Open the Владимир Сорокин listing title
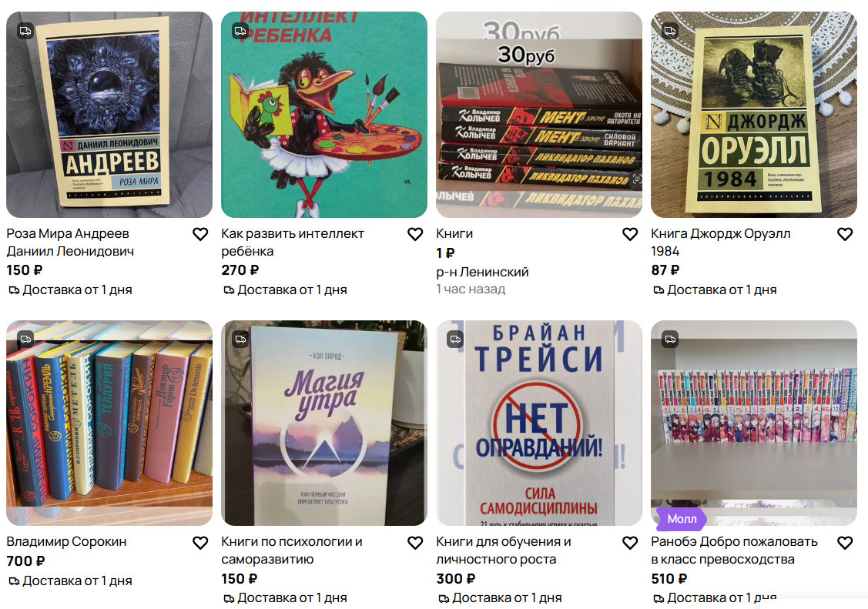The height and width of the screenshot is (609, 868). (x=66, y=542)
